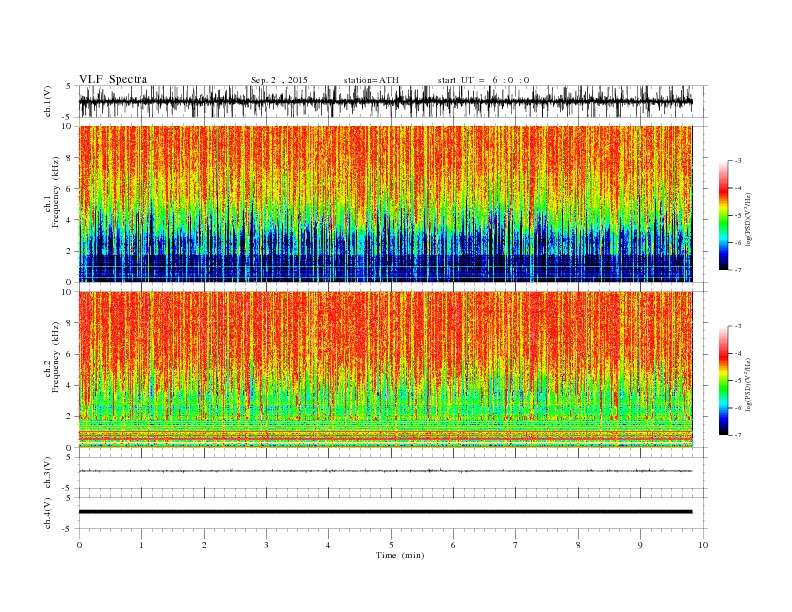Click the time axis tick label '1'
This screenshot has width=792, height=612.
(141, 545)
